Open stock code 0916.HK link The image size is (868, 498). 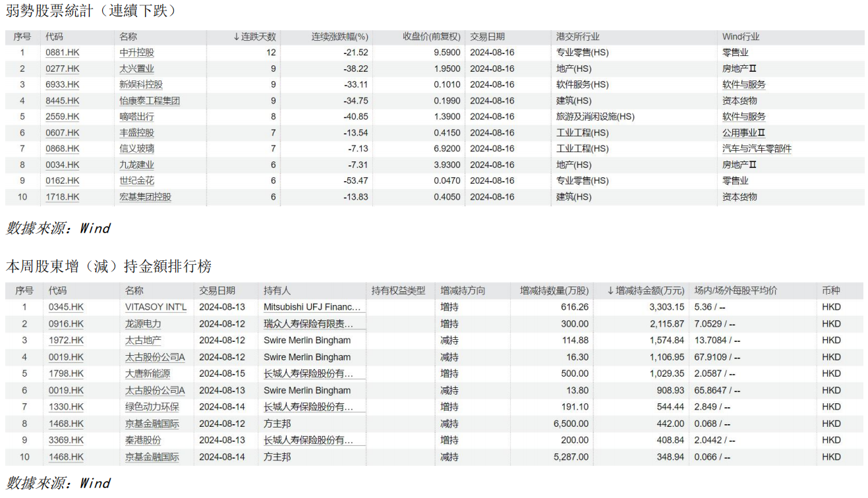click(66, 324)
